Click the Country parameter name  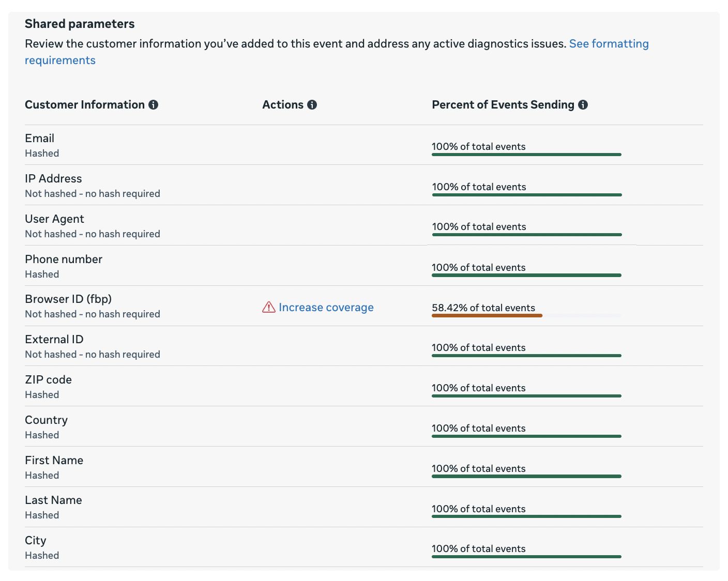[46, 420]
